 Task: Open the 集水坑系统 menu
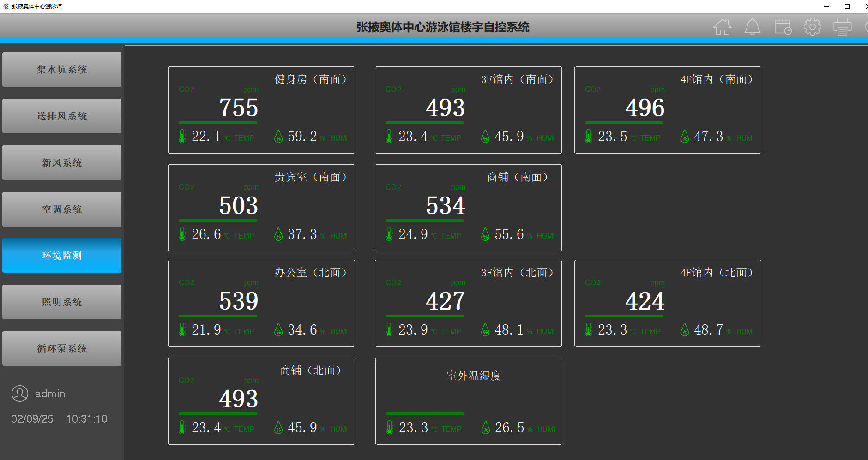pyautogui.click(x=62, y=70)
